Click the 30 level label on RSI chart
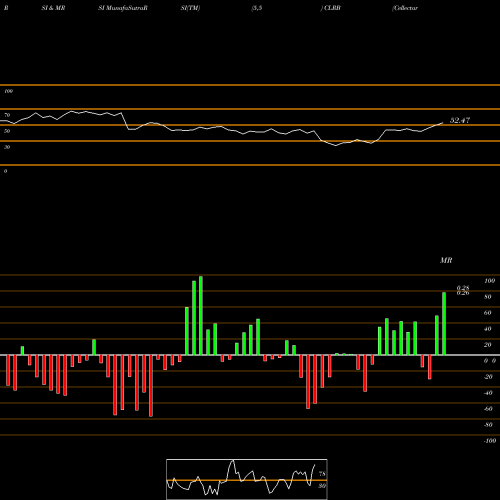The width and height of the screenshot is (500, 500). 7,147
